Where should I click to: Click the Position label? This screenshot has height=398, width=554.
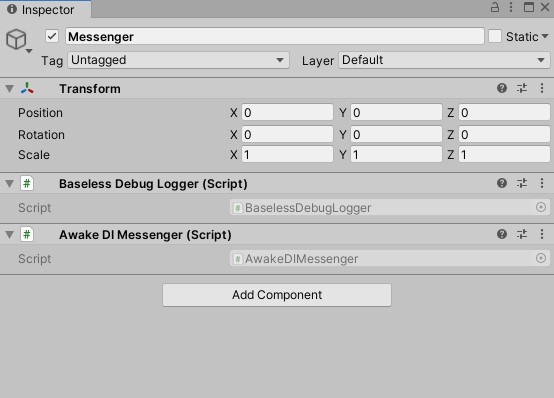pyautogui.click(x=40, y=113)
